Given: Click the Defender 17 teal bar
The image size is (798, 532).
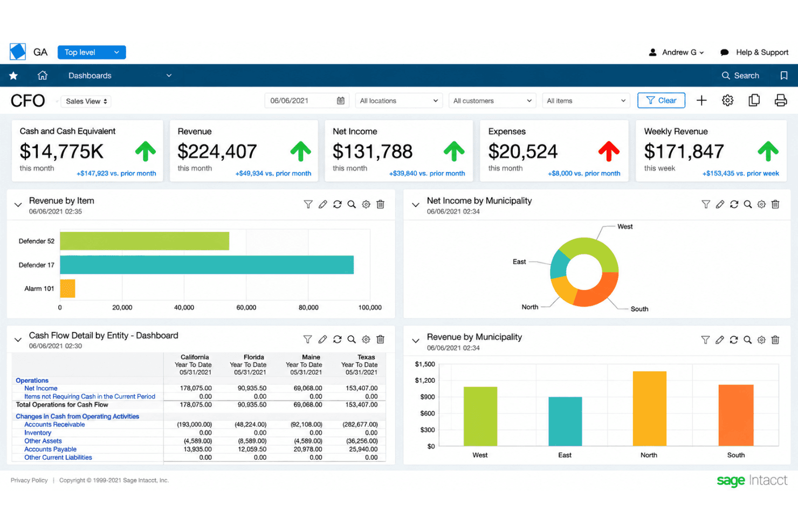Looking at the screenshot, I should [207, 265].
